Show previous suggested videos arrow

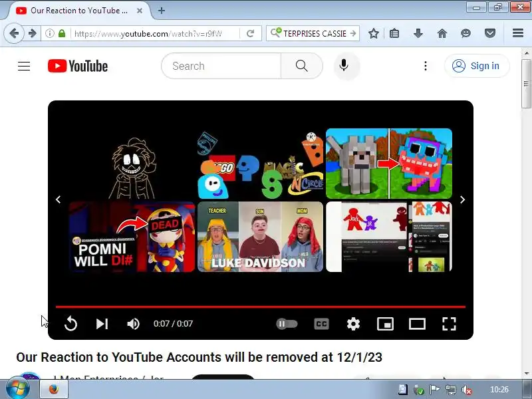(x=59, y=199)
